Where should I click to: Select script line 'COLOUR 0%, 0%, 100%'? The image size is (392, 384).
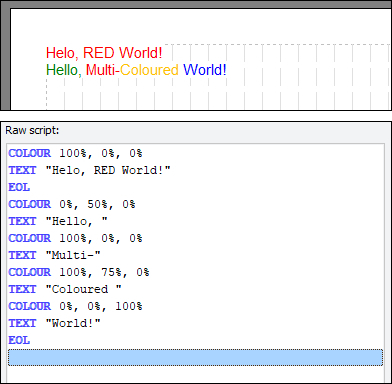(75, 306)
